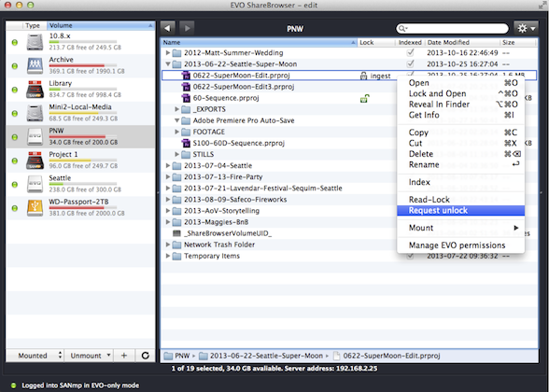The image size is (549, 392).
Task: Click the plus add volume button
Action: tap(124, 356)
